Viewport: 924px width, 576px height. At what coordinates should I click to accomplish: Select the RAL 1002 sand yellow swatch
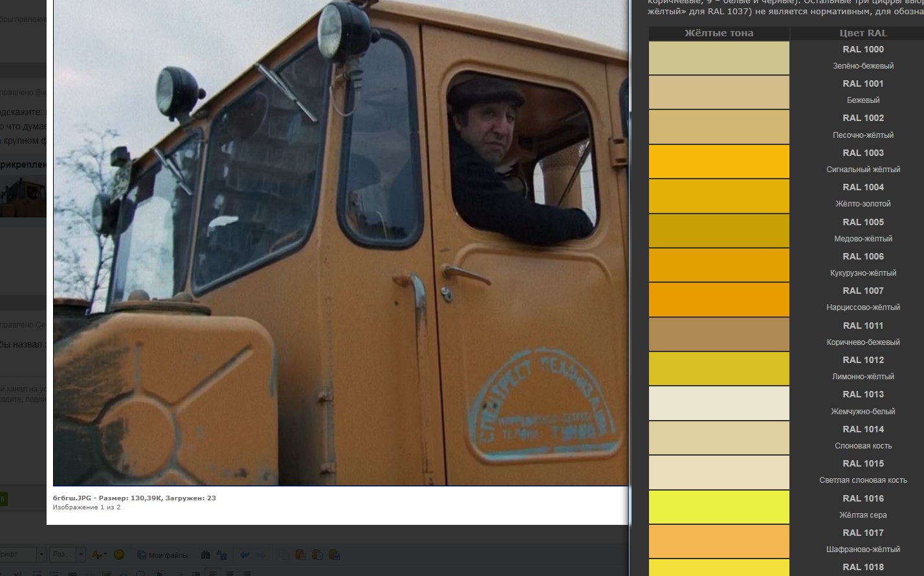tap(719, 127)
